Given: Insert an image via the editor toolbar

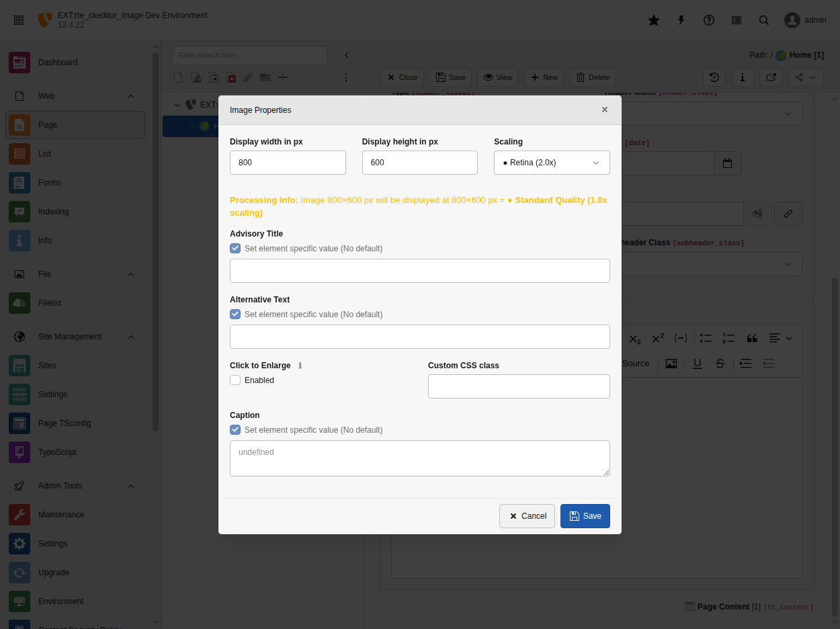Looking at the screenshot, I should (671, 363).
